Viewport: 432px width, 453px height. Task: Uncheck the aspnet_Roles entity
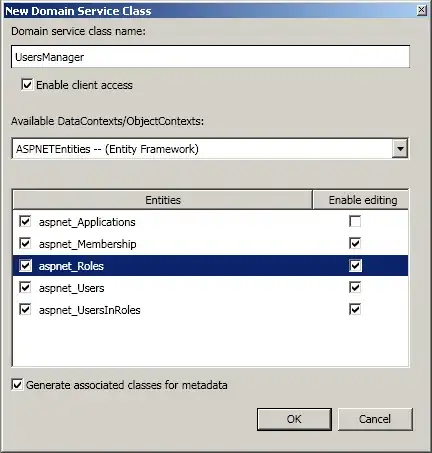(x=25, y=266)
